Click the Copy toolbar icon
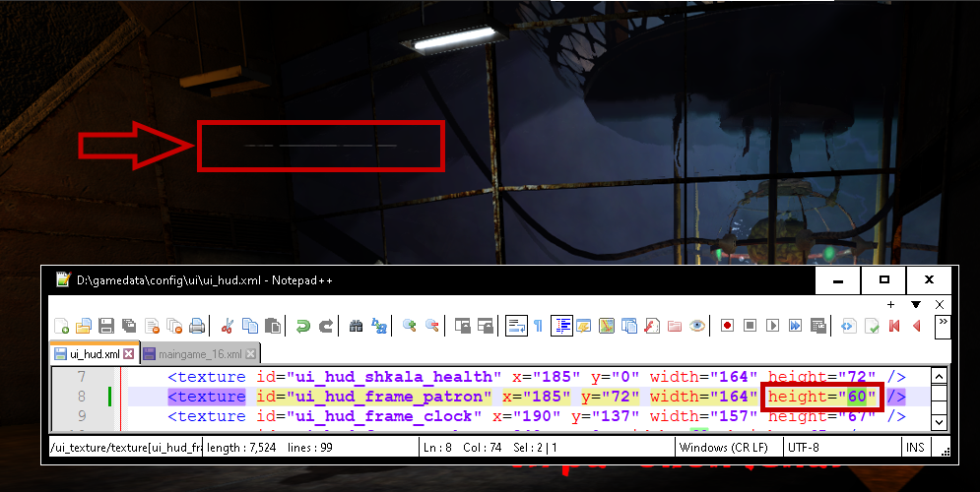 click(250, 326)
